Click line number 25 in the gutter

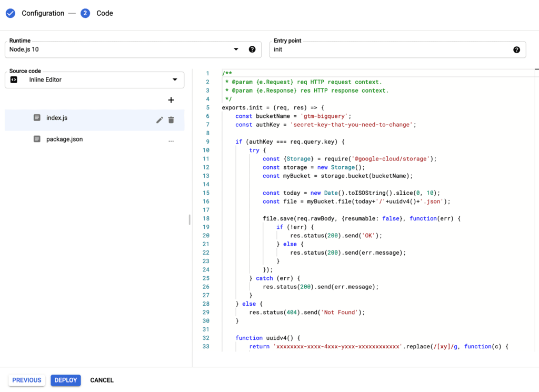206,278
